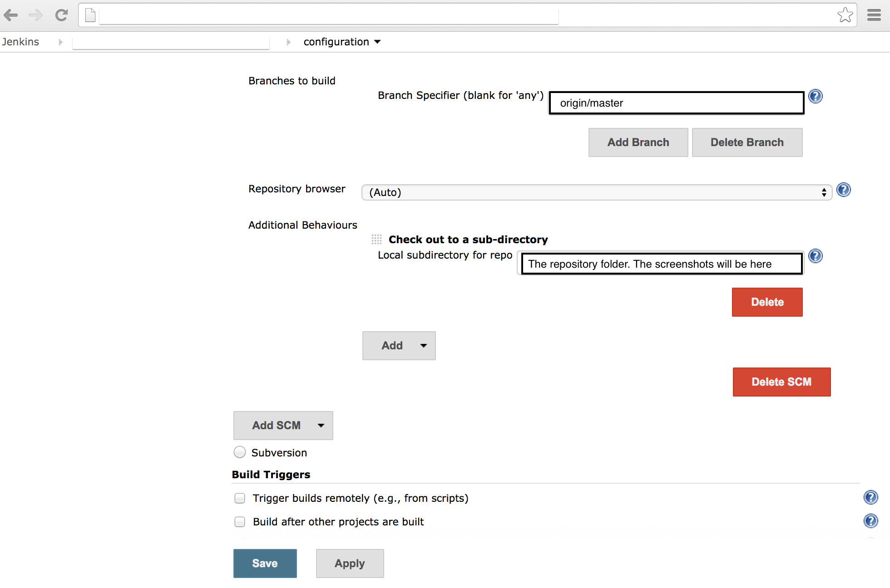
Task: Go to Jenkins breadcrumb home
Action: tap(20, 42)
